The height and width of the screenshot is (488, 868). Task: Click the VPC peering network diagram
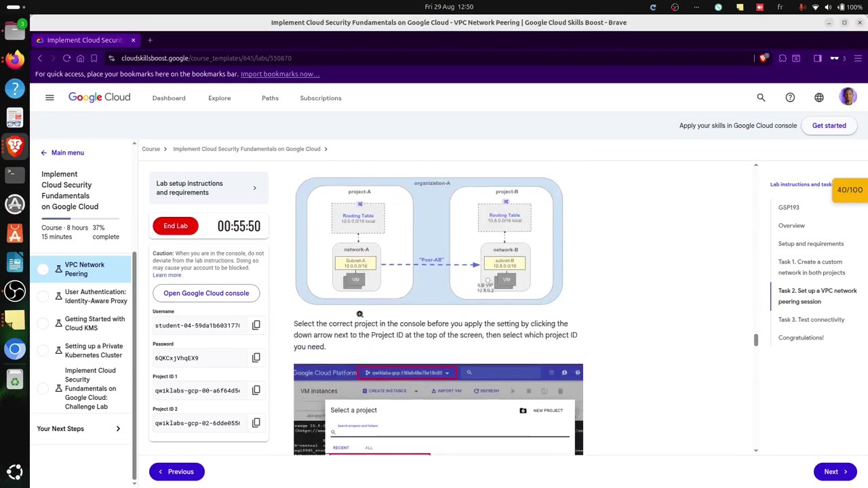[x=429, y=241]
